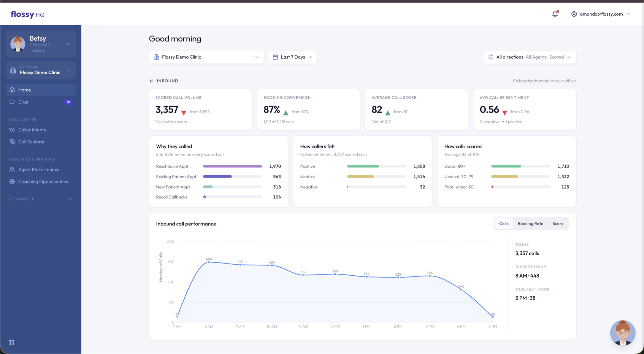Click the flossy HQ logo
The height and width of the screenshot is (354, 644).
click(27, 14)
